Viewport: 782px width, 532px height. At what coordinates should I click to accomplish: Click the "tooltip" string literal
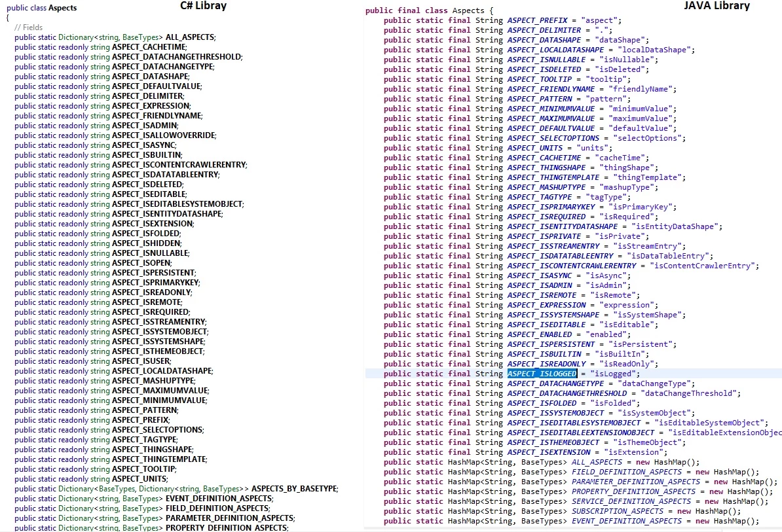[x=605, y=79]
